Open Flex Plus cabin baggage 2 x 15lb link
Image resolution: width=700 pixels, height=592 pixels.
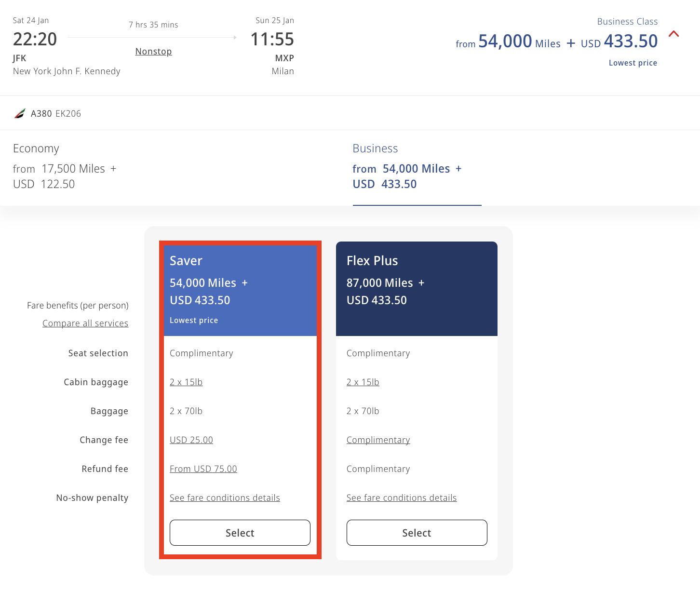click(363, 382)
